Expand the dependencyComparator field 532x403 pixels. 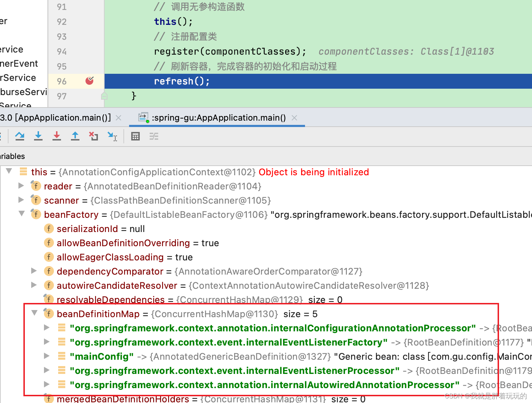[x=34, y=271]
